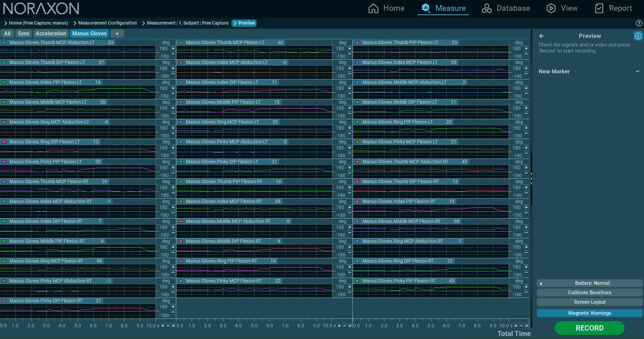
Task: Zoom out amplitude on Ring PIP Flexion RT
Action: (x=350, y=272)
